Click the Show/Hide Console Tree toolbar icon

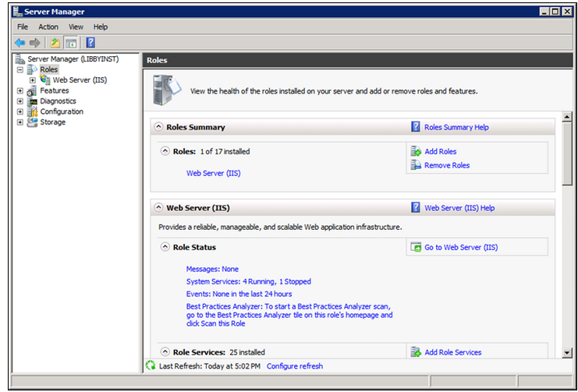click(x=71, y=43)
